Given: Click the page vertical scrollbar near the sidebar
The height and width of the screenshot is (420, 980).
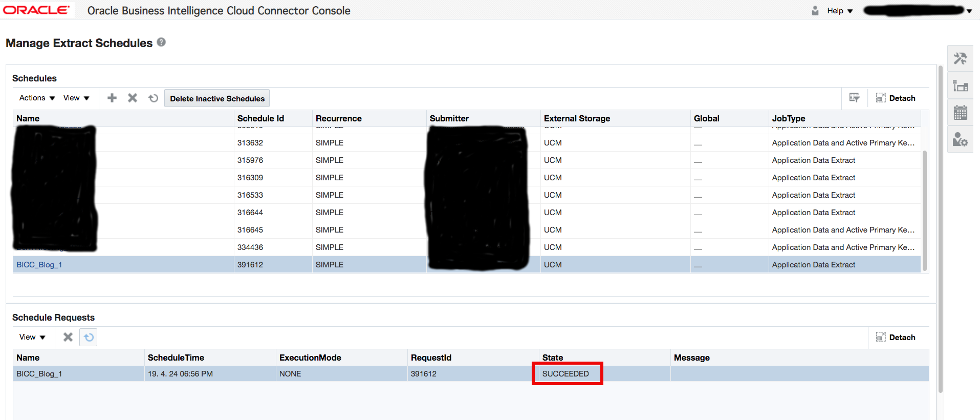Looking at the screenshot, I should (940, 229).
